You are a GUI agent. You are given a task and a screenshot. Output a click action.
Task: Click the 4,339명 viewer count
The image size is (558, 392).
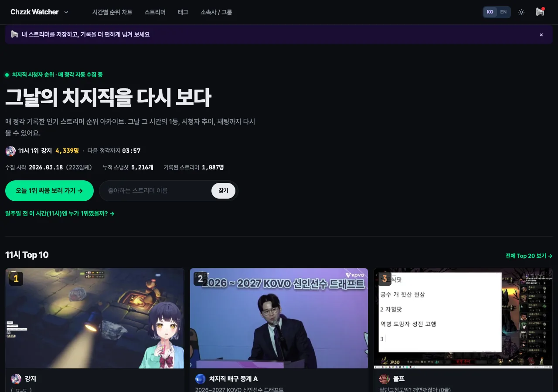(67, 151)
